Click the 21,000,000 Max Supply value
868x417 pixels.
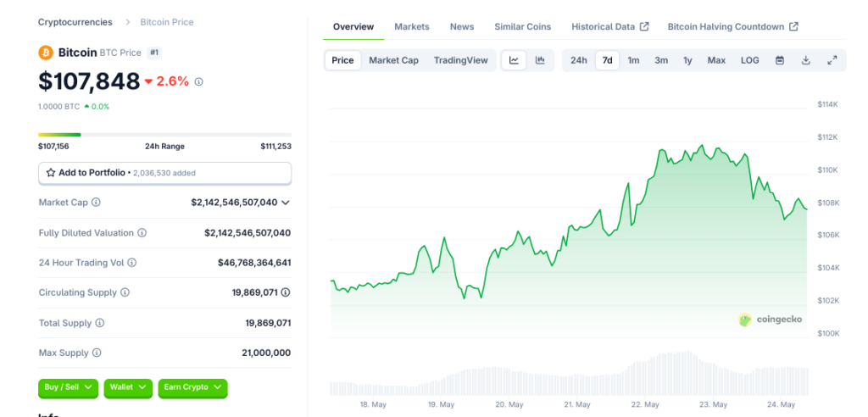coord(266,353)
